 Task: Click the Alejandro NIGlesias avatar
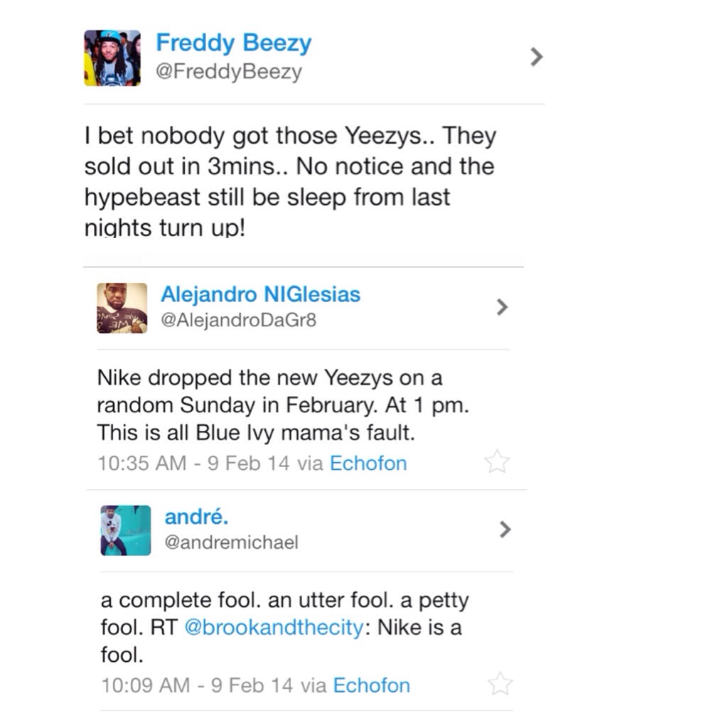122,308
